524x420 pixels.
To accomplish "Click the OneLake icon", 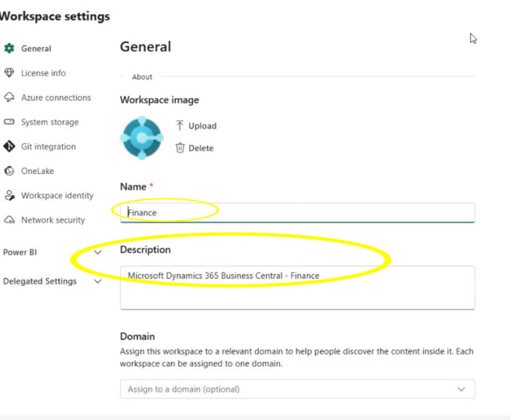I will (x=9, y=171).
